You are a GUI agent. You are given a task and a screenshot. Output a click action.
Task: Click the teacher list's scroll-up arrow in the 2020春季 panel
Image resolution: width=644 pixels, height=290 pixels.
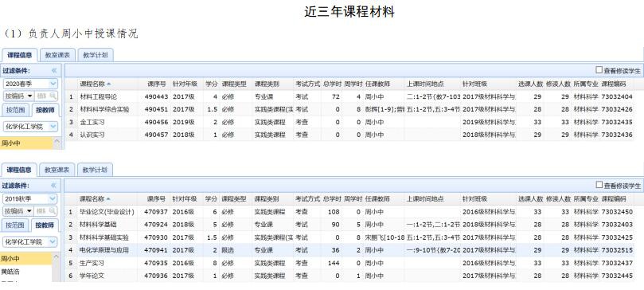click(x=57, y=142)
